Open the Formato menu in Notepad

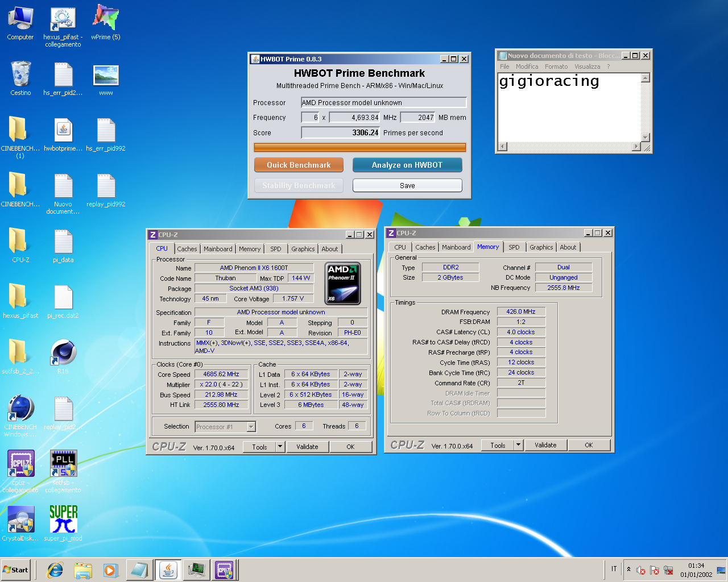(x=556, y=66)
